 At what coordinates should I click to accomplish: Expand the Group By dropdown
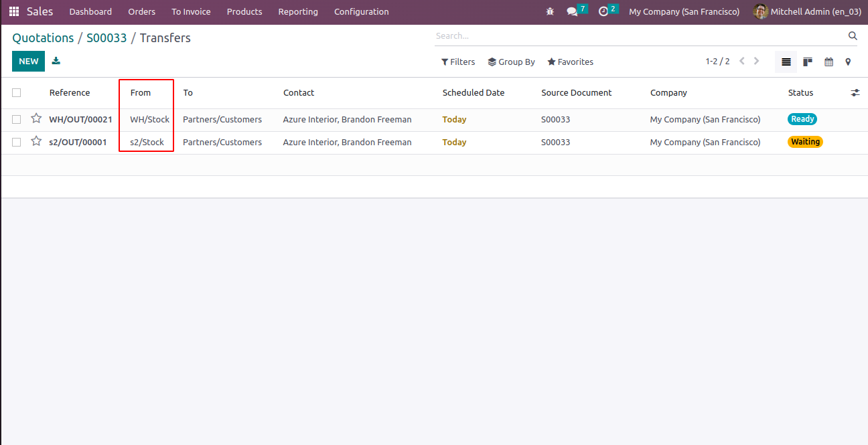click(x=511, y=62)
